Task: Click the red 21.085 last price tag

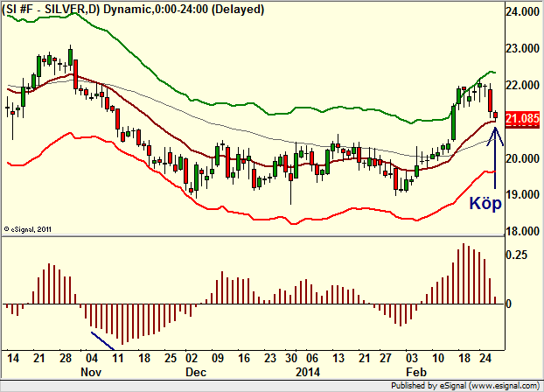Action: pyautogui.click(x=522, y=118)
